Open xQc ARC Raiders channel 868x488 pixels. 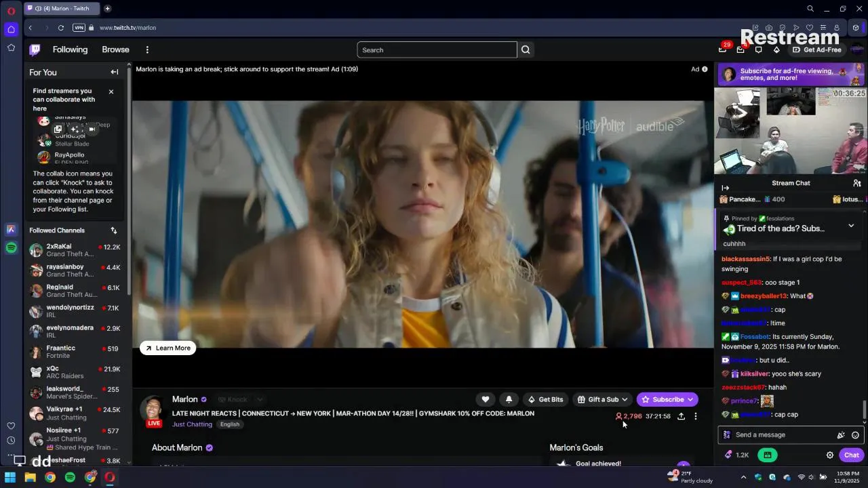[x=75, y=372]
